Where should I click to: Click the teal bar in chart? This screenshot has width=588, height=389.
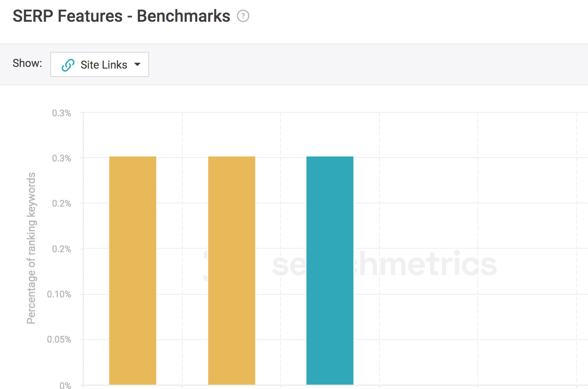point(330,271)
